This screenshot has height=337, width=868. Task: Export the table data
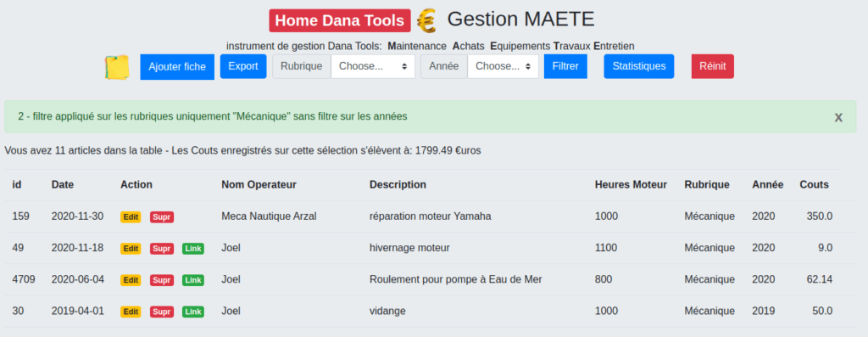(243, 66)
